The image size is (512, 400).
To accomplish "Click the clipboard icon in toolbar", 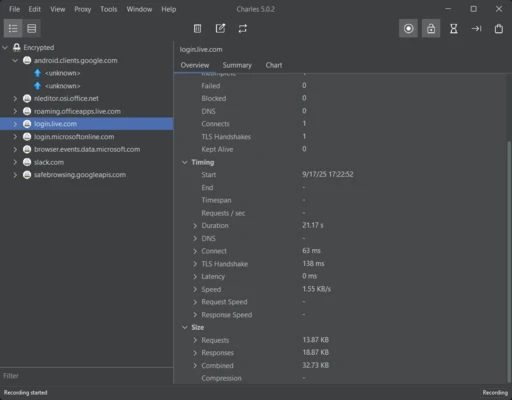I will tap(499, 28).
